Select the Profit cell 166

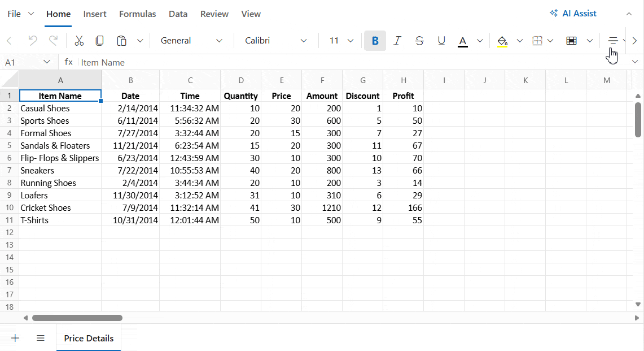point(404,208)
